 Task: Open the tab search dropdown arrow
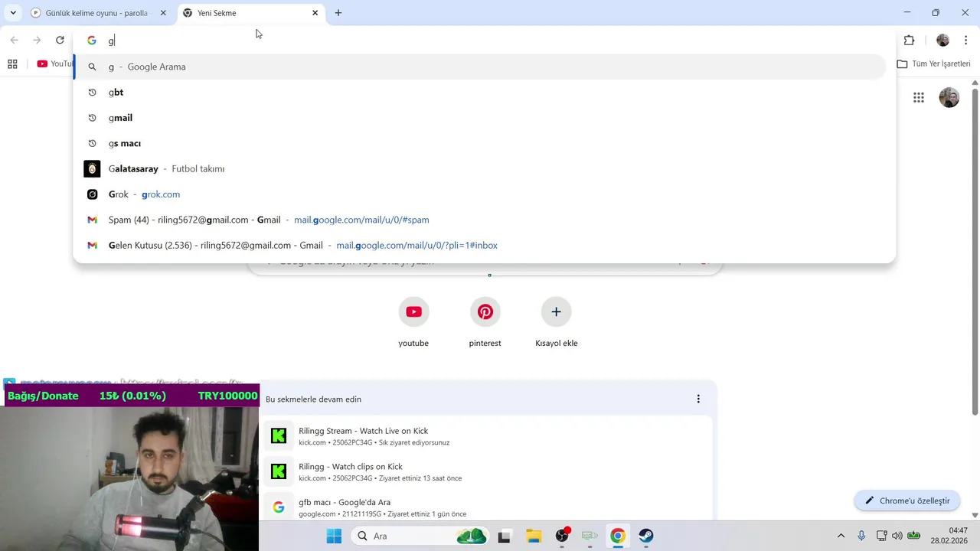click(x=12, y=13)
